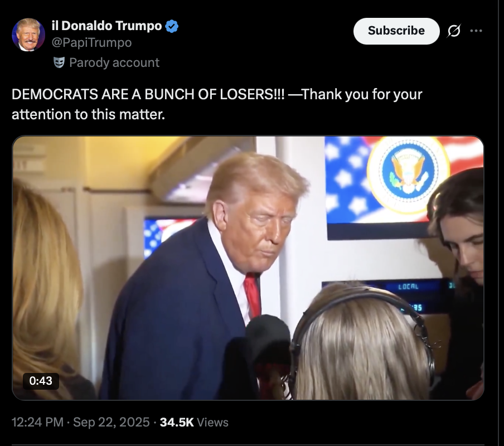Image resolution: width=504 pixels, height=446 pixels.
Task: Click the Sep 22, 2025 date
Action: pos(111,422)
